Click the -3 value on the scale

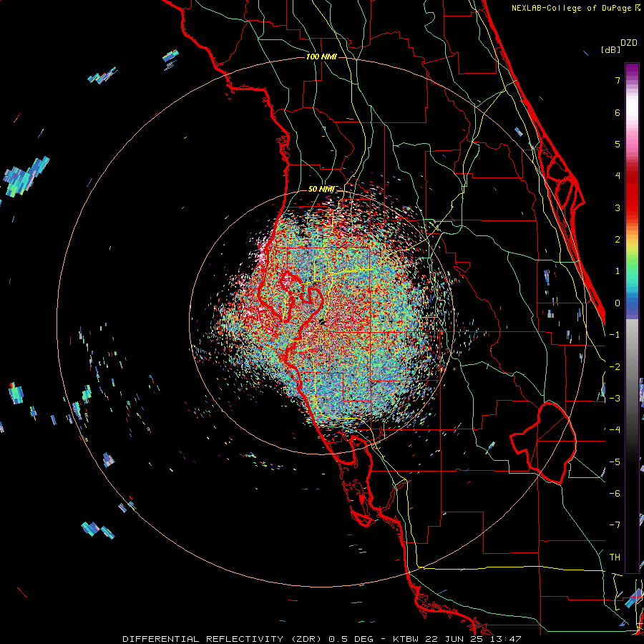[615, 398]
